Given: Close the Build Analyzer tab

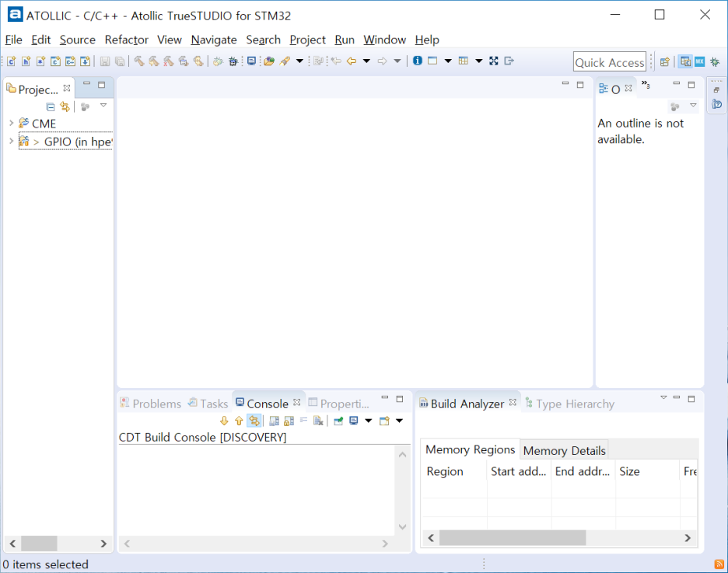Looking at the screenshot, I should coord(513,402).
